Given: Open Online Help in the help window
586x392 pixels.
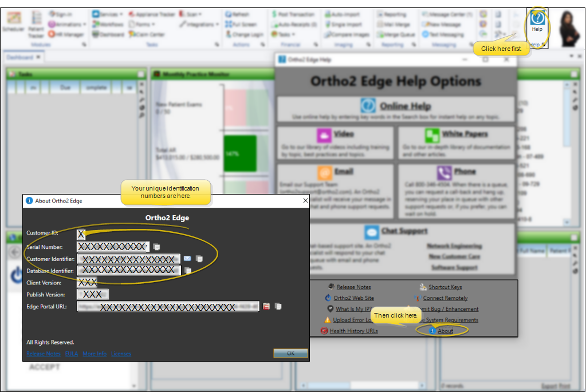Looking at the screenshot, I should pyautogui.click(x=405, y=106).
